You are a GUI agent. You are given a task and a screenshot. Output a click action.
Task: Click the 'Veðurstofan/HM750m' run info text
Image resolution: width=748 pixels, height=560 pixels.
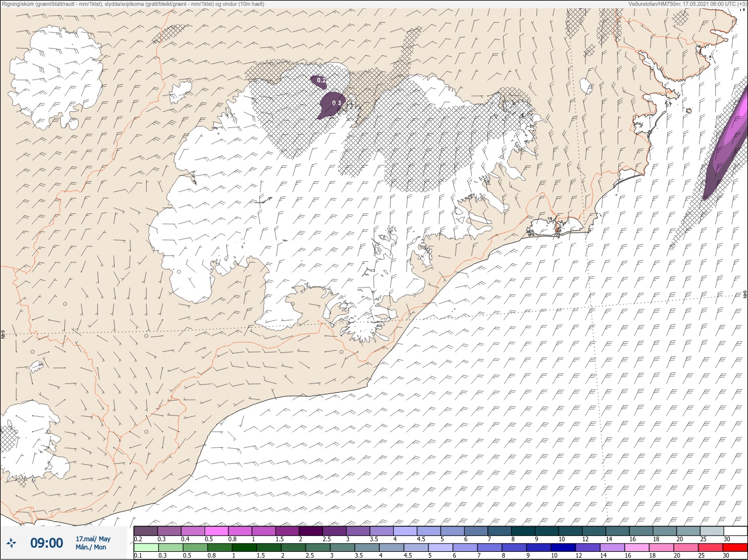pos(688,4)
